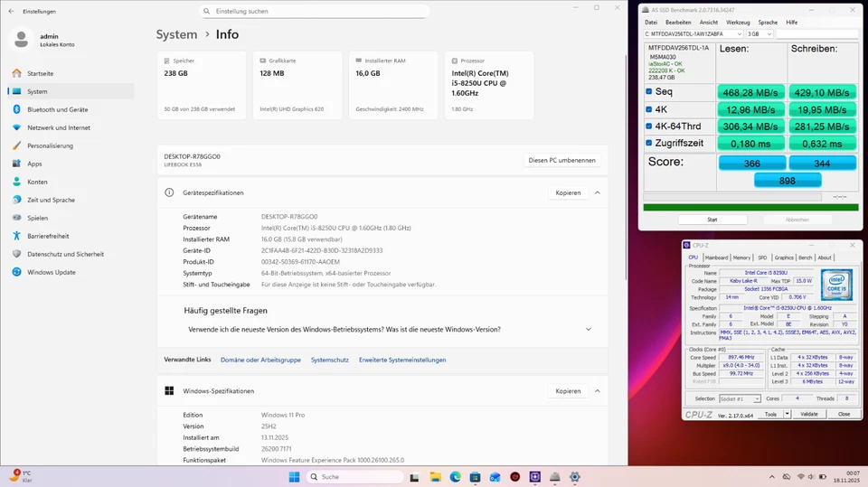Start the AS SSD benchmark

click(712, 220)
